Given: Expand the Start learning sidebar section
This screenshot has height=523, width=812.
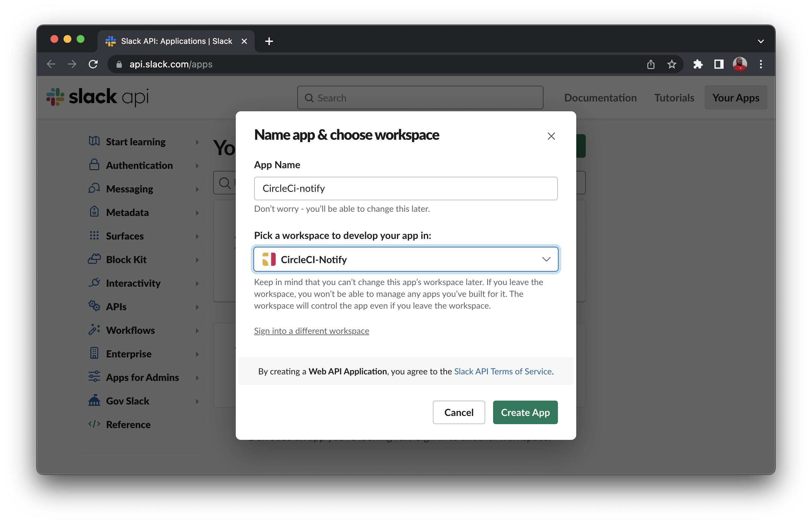Looking at the screenshot, I should coord(144,142).
